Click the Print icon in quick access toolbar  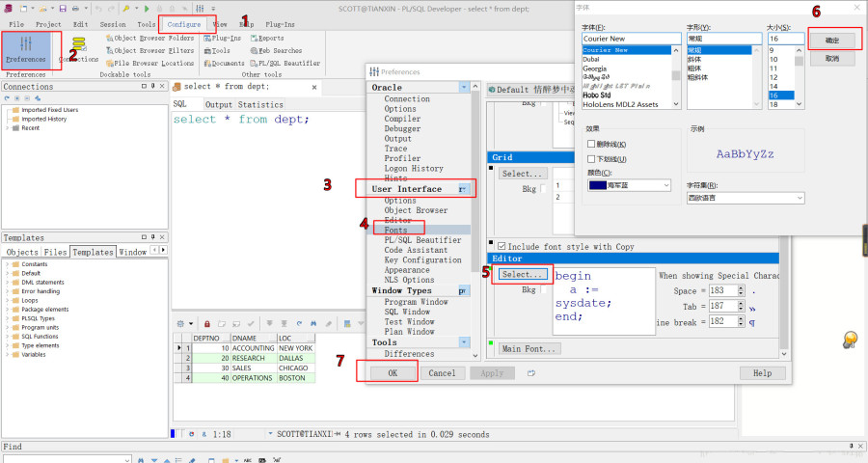(75, 9)
